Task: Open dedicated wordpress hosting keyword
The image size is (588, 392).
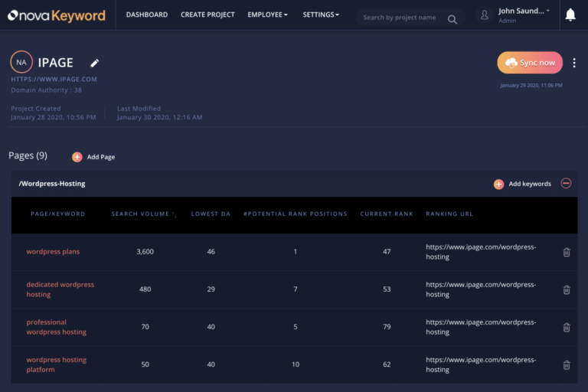Action: point(60,289)
